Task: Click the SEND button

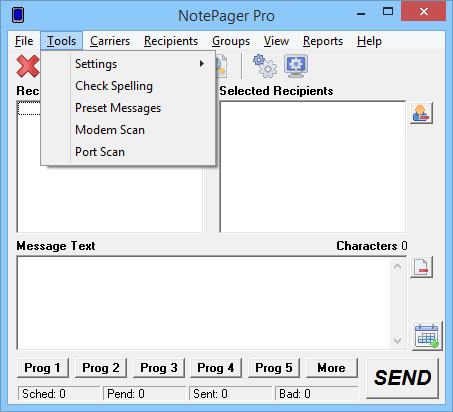Action: pos(402,378)
